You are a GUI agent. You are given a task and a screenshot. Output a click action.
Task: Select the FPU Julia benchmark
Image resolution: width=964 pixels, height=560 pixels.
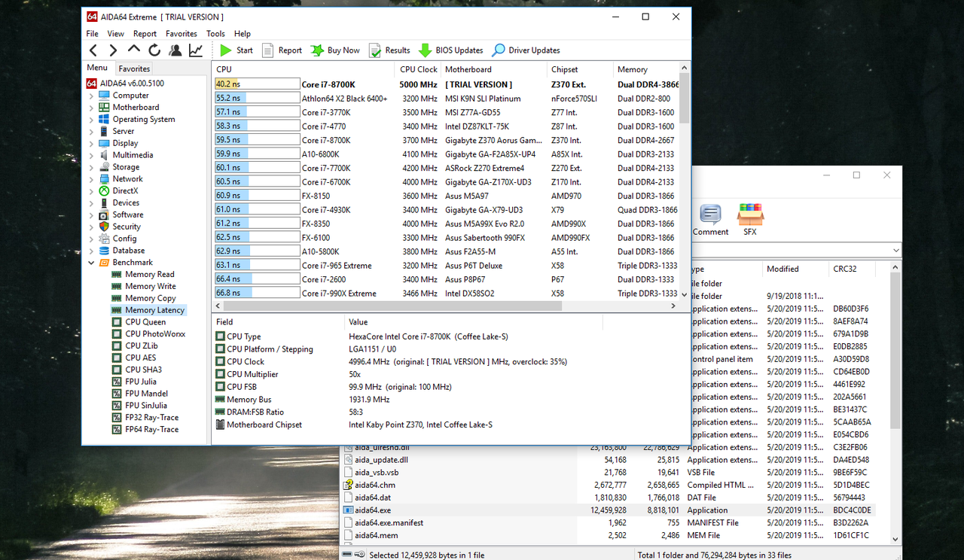141,382
